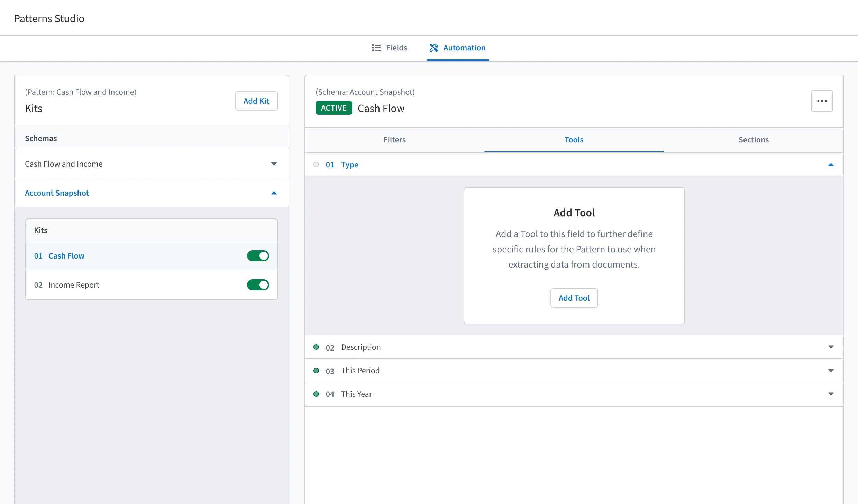The width and height of the screenshot is (858, 504).
Task: Click the ACTIVE status badge
Action: click(x=334, y=108)
